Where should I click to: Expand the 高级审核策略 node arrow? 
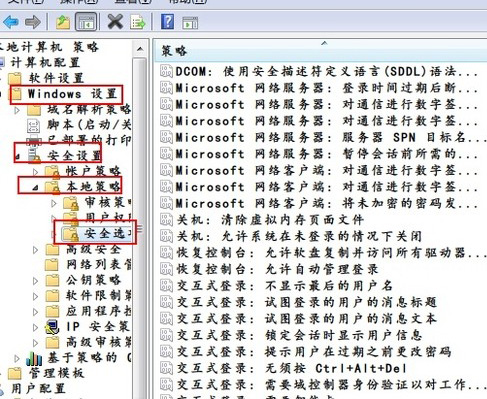[35, 343]
